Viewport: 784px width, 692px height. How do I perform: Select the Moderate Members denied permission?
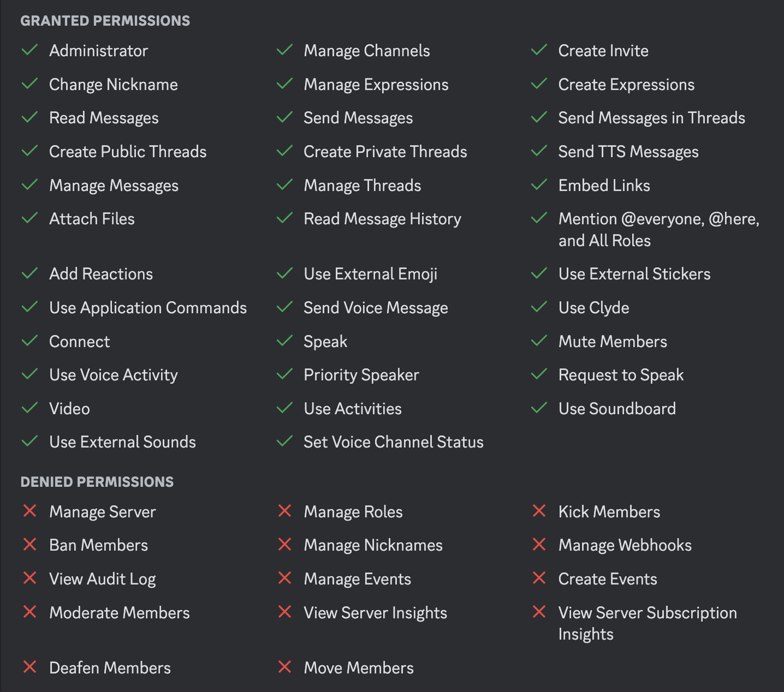[x=120, y=613]
